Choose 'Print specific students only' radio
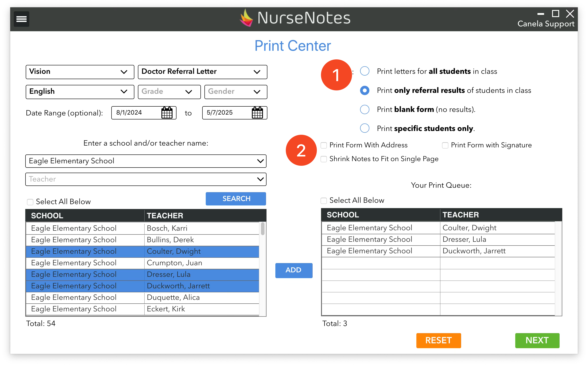This screenshot has height=365, width=588. coord(364,128)
